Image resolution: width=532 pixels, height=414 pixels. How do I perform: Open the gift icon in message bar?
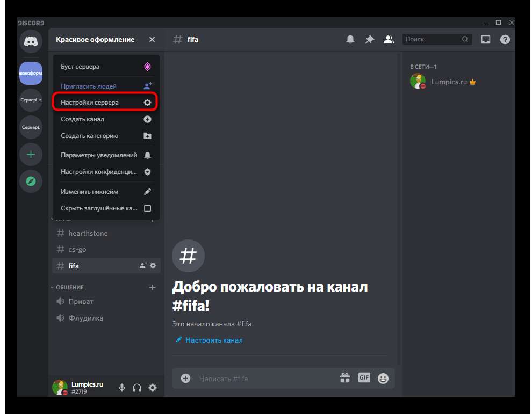pos(345,378)
